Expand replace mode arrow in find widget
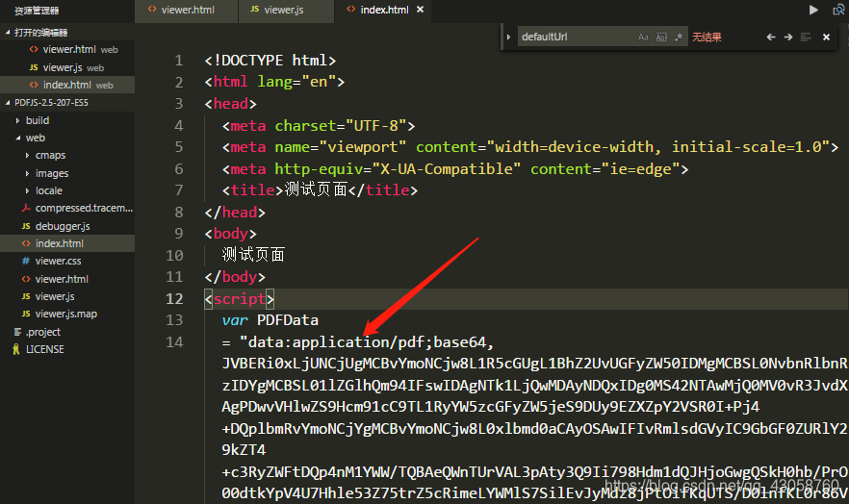 click(x=508, y=37)
